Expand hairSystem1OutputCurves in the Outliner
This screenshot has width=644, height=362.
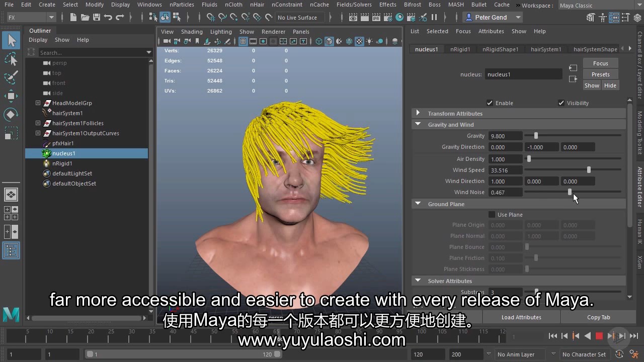(38, 133)
